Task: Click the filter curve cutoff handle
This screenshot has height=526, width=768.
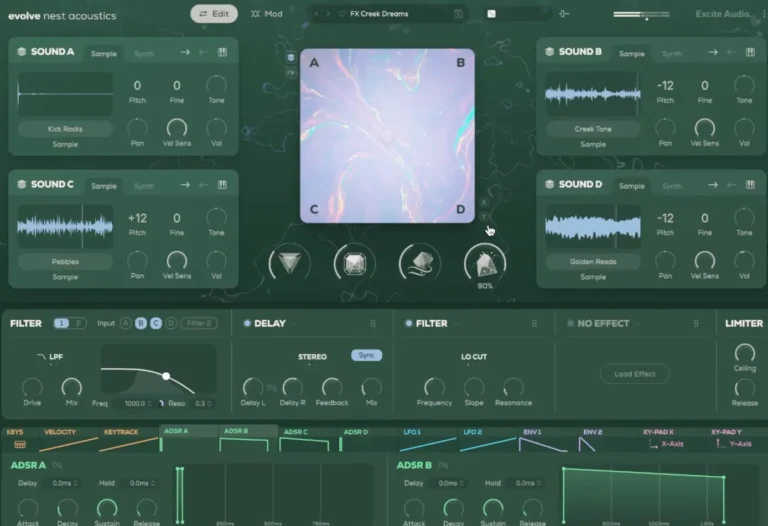Action: coord(167,376)
